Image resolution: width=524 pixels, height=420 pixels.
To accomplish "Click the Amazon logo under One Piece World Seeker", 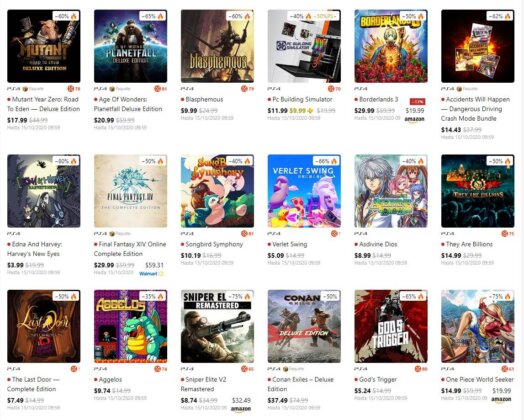I will (x=501, y=399).
